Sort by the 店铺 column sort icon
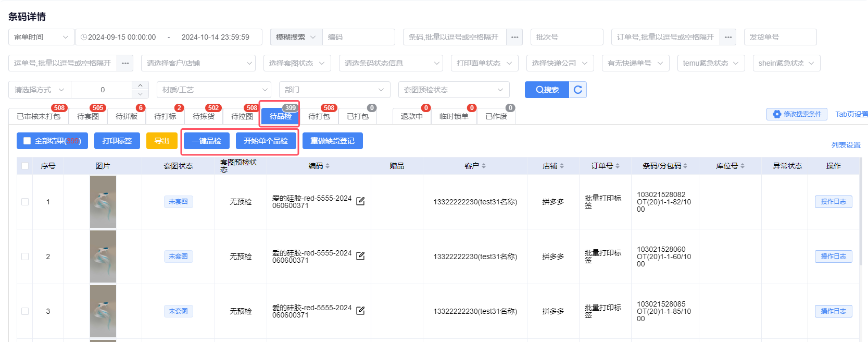Screen dimensions: 868x342 [562, 166]
